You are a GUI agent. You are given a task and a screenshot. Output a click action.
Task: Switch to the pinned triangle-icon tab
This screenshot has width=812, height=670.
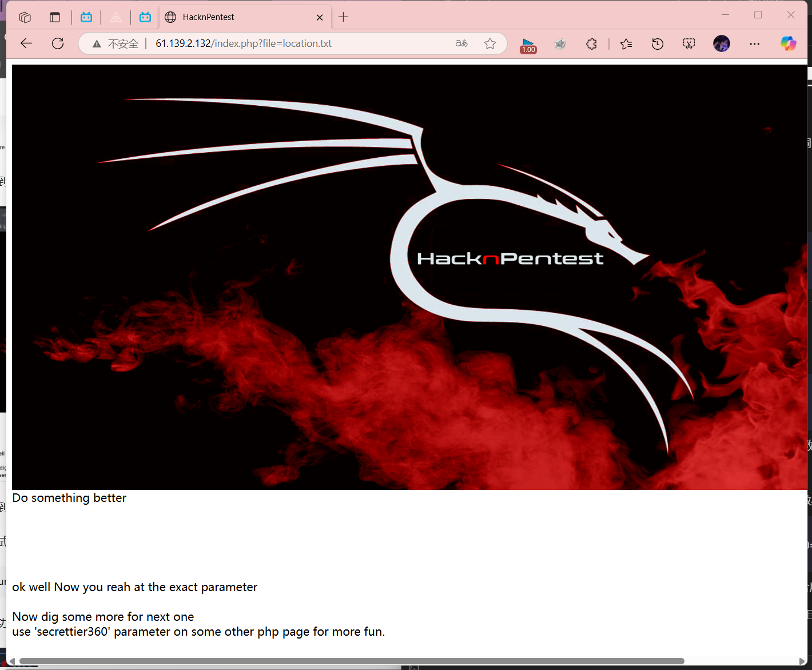tap(116, 17)
